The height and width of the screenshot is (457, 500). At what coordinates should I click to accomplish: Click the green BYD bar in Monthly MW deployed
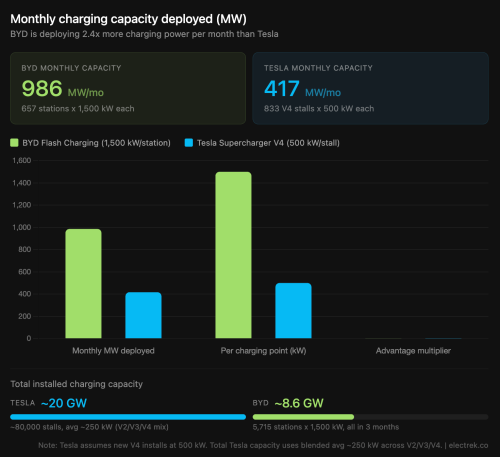click(x=83, y=284)
